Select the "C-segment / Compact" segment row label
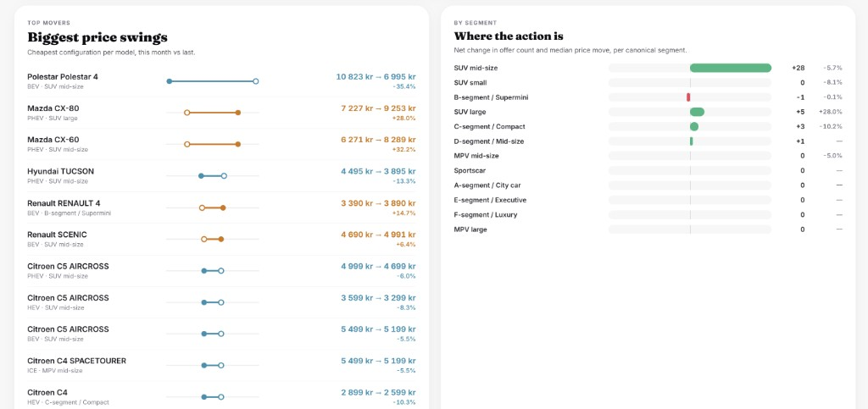The height and width of the screenshot is (409, 868). tap(489, 126)
